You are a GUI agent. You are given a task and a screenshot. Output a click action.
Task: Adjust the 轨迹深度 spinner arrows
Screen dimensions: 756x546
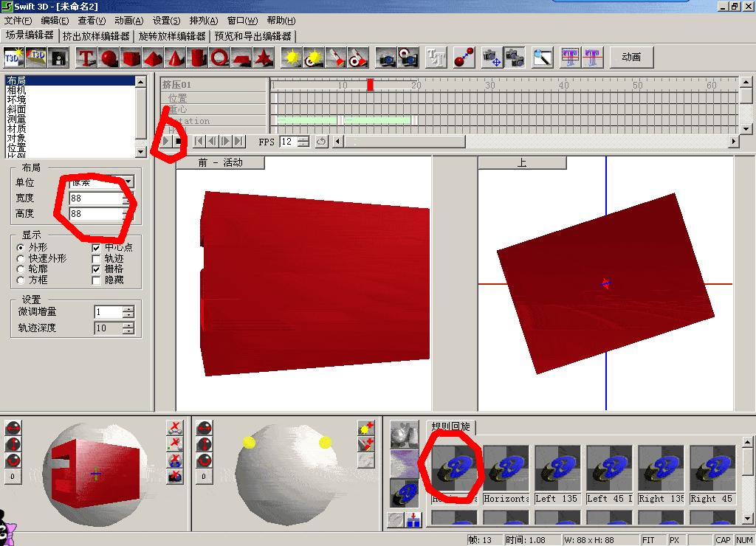pyautogui.click(x=128, y=328)
